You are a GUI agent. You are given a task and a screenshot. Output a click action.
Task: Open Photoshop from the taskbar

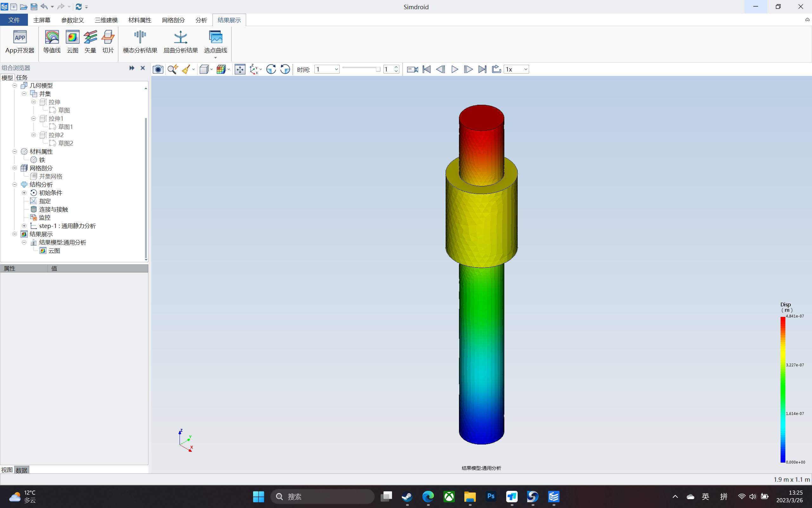491,496
